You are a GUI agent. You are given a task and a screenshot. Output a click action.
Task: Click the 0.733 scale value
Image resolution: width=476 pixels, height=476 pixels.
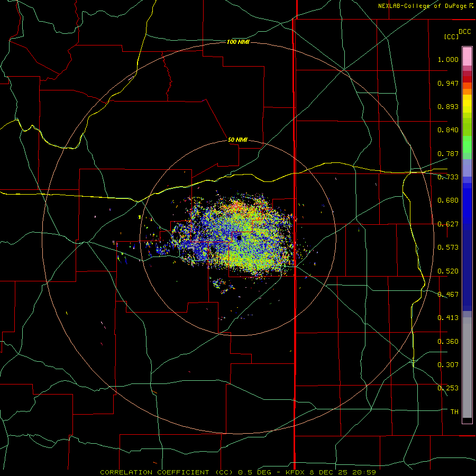(x=448, y=177)
